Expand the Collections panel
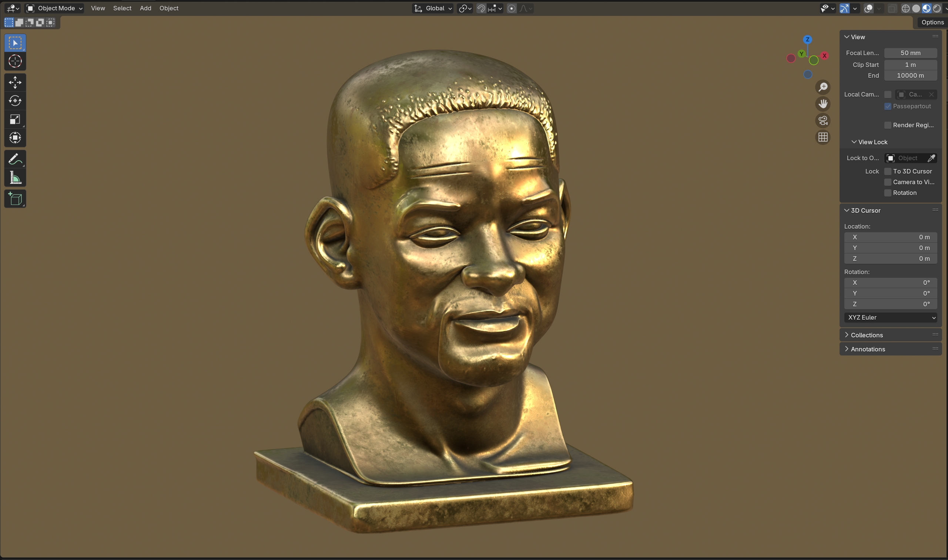 (x=867, y=335)
